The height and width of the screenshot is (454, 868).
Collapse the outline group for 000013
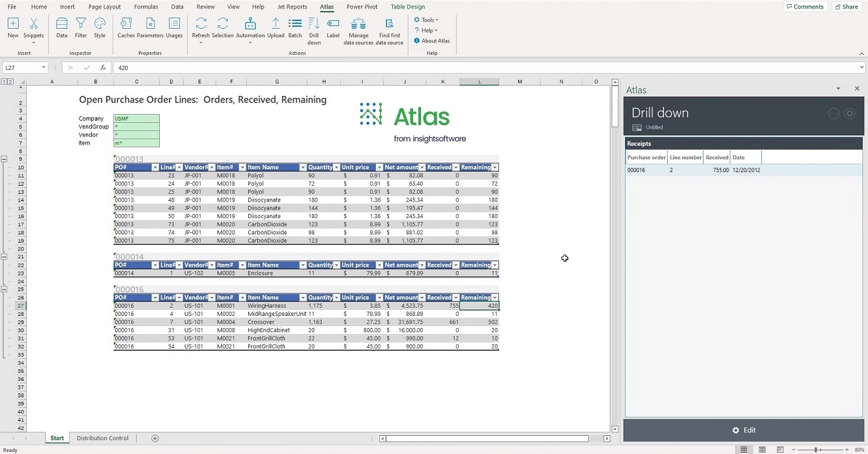pos(4,159)
